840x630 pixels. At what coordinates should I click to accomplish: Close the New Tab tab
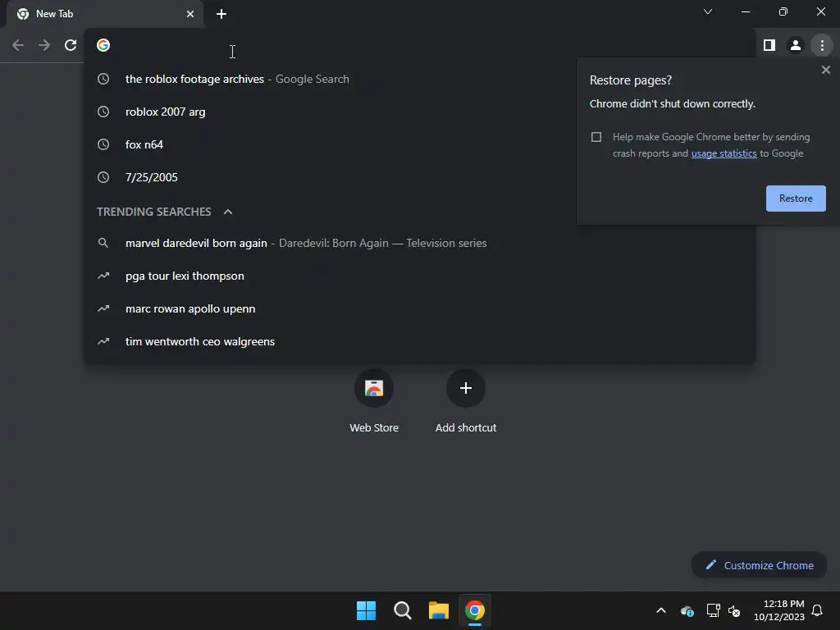point(190,14)
